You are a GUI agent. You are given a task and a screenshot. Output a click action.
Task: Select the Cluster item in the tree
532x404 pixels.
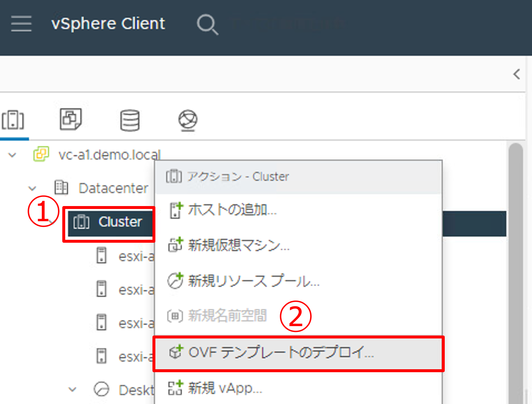point(120,222)
